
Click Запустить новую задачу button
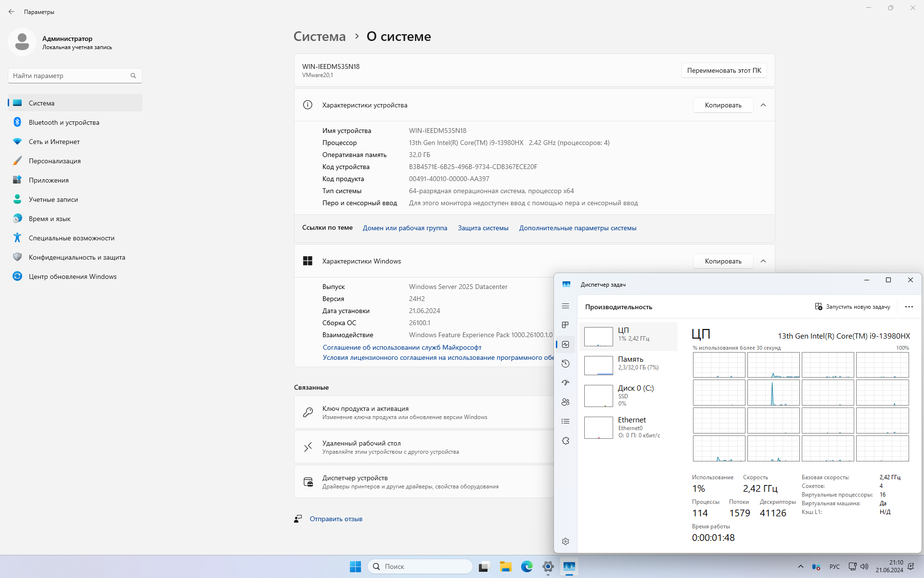tap(852, 307)
